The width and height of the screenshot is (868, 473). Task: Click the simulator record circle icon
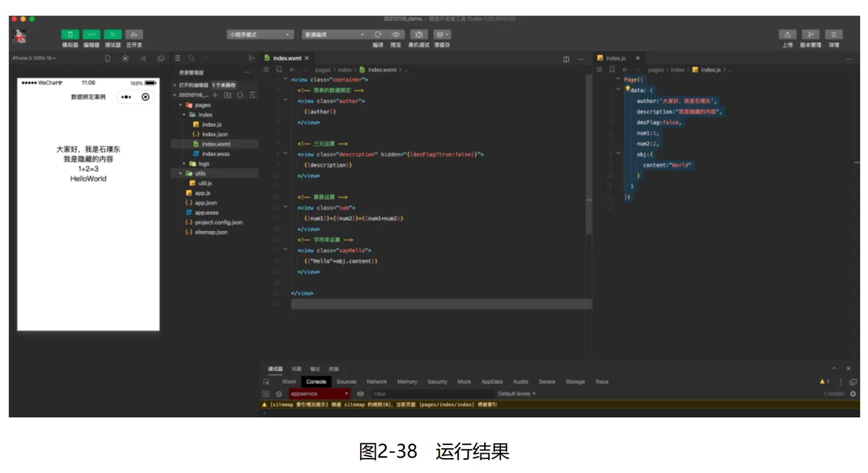[x=125, y=58]
